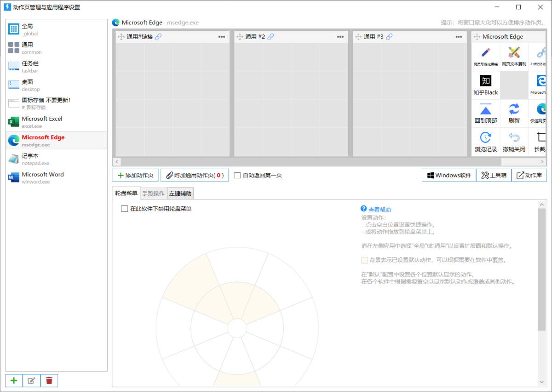Click the 长截 crop action icon
The image size is (552, 392).
pyautogui.click(x=538, y=142)
